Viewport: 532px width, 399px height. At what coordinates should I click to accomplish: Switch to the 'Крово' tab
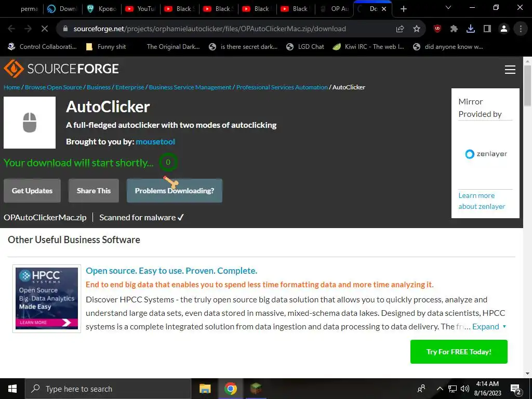click(x=102, y=9)
